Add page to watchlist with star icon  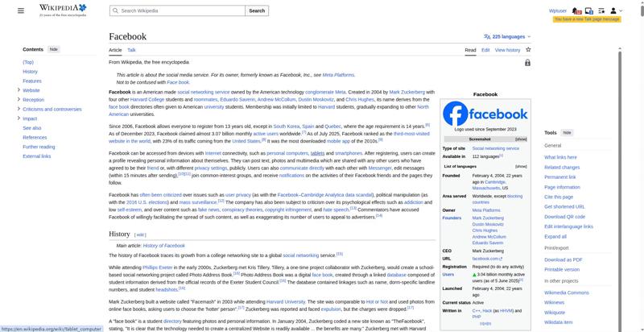pos(527,50)
